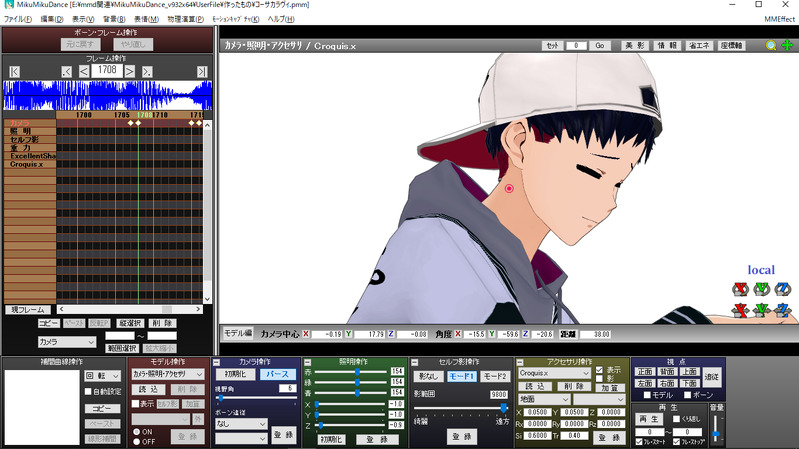Check the ボーン checkbox in 視点 panel
Screen dimensions: 799x449
[687, 395]
